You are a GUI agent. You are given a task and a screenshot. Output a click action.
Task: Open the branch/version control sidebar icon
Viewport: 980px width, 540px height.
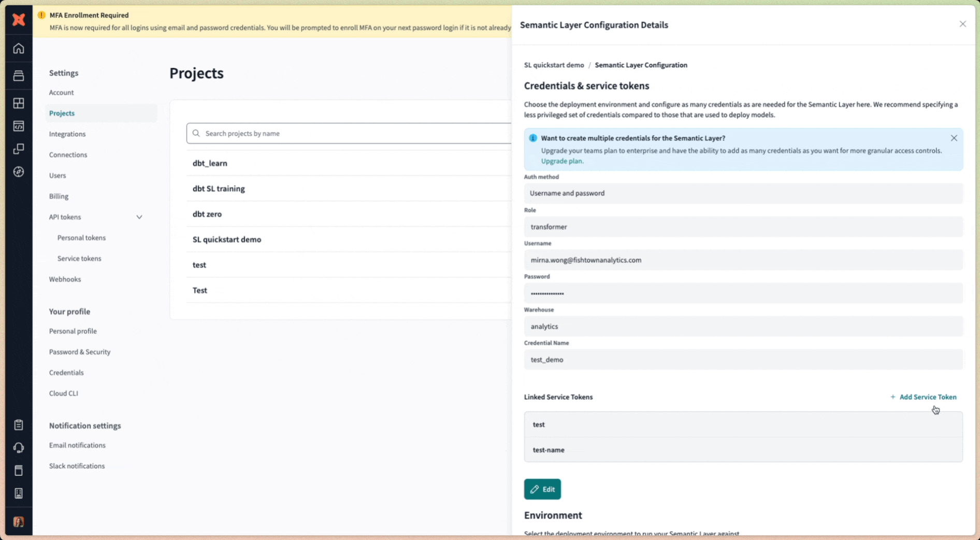19,149
